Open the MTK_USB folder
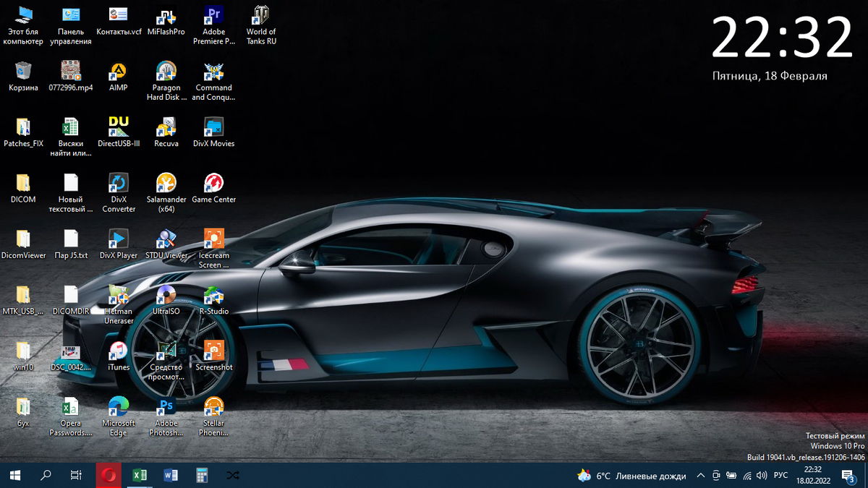This screenshot has width=868, height=488. tap(23, 299)
